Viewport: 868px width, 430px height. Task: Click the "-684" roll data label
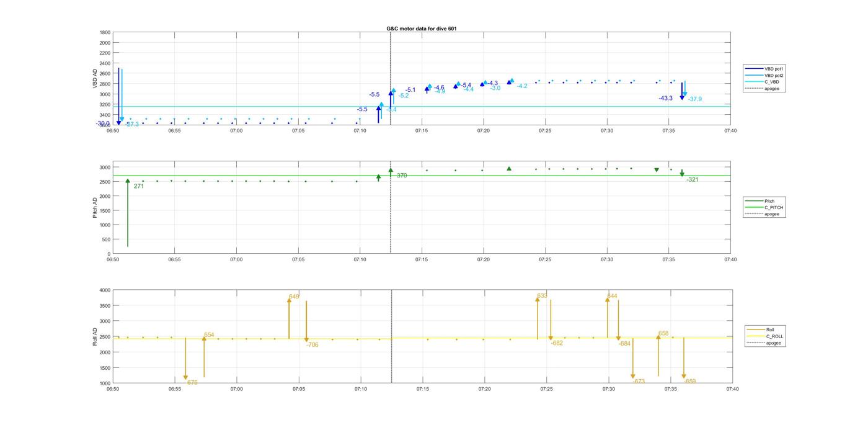coord(624,343)
